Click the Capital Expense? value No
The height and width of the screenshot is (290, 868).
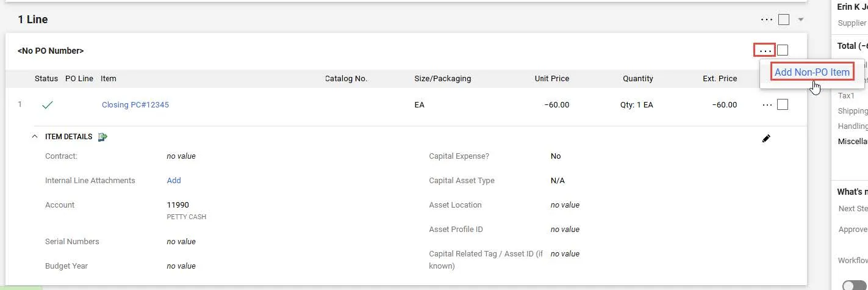point(556,156)
